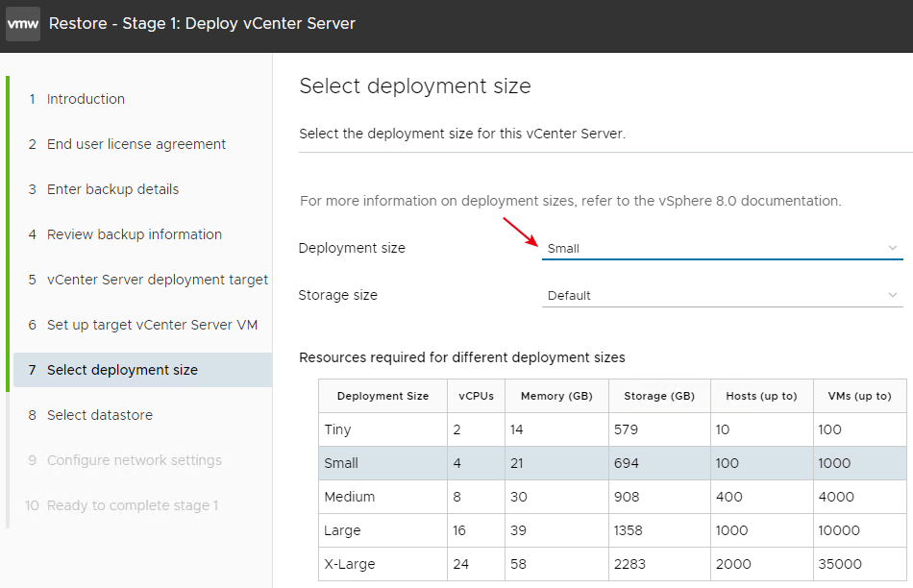Click the Storage size field label
Screen dimensions: 913x588
[337, 295]
